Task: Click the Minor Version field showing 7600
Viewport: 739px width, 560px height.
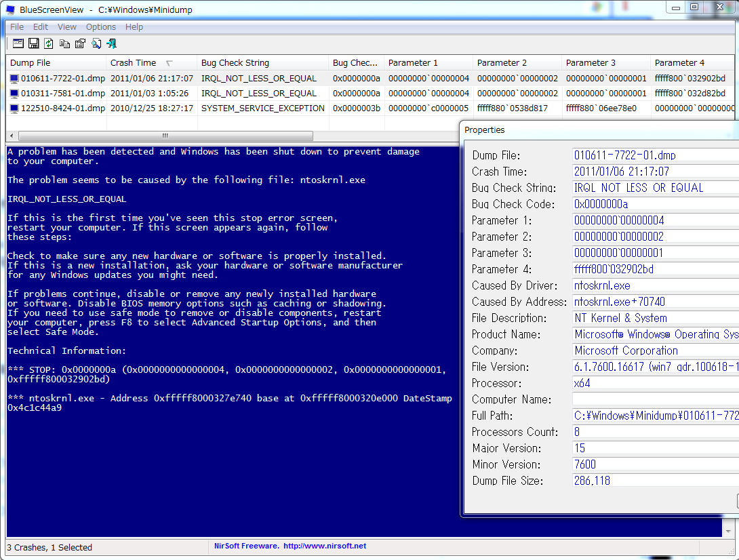Action: click(656, 464)
